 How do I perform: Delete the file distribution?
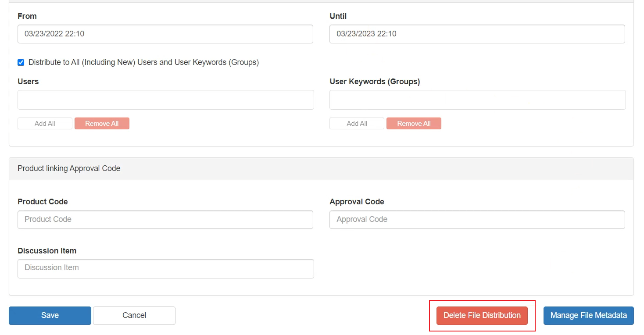click(x=482, y=315)
